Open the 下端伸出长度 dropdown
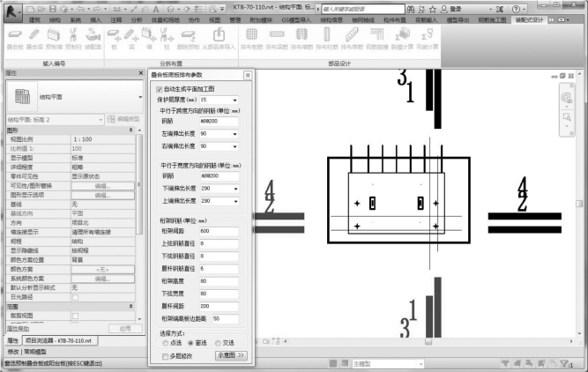This screenshot has width=588, height=372. coord(235,189)
